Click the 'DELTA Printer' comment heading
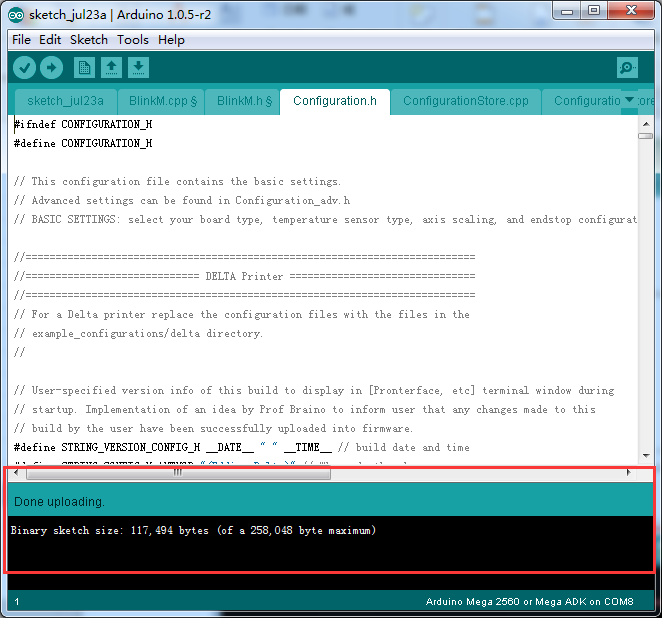 coord(244,276)
